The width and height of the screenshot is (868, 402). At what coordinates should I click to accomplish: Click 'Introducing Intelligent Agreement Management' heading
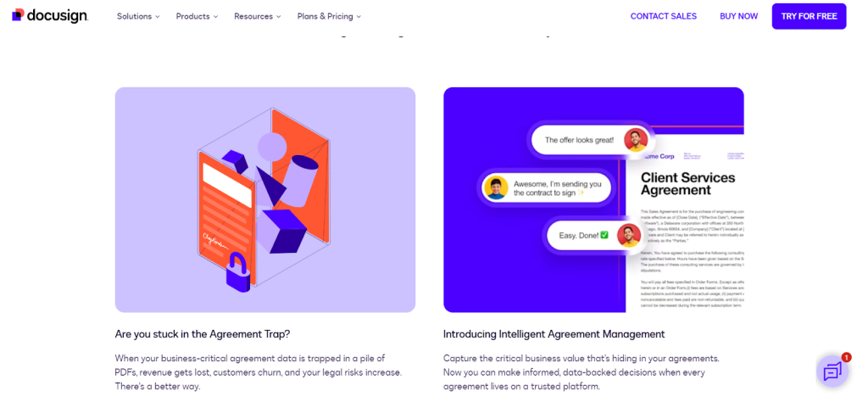click(x=554, y=334)
